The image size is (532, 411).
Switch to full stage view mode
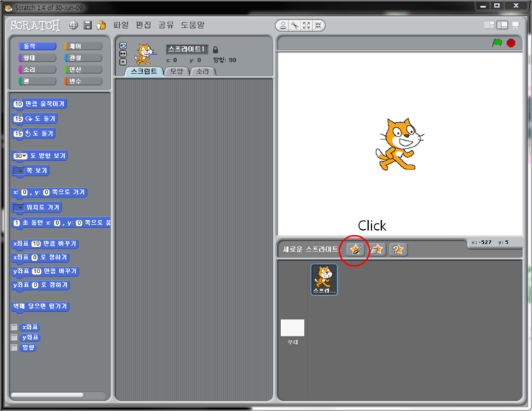(502, 25)
